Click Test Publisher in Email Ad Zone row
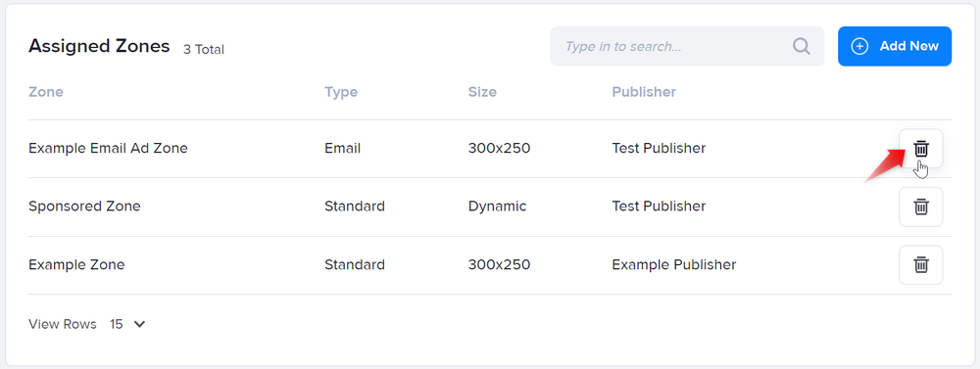Screen dimensions: 980x369 tap(659, 148)
